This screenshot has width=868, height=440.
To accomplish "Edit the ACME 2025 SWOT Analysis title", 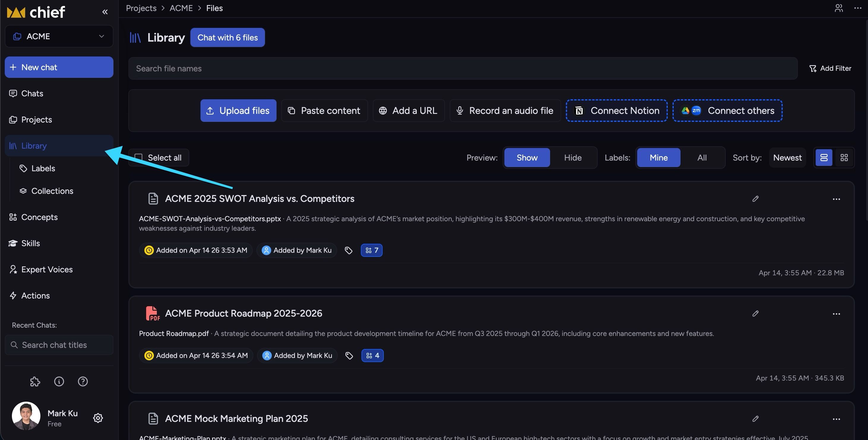I will pyautogui.click(x=755, y=199).
